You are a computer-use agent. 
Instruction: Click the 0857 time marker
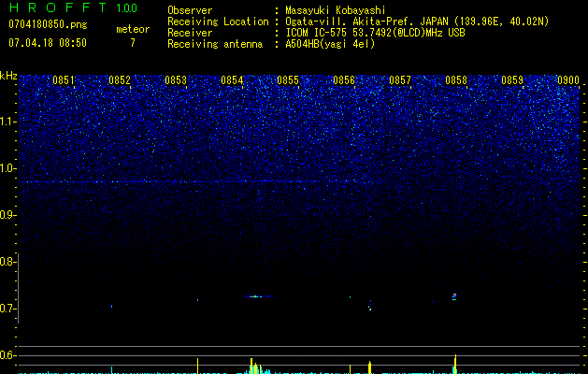pos(400,80)
